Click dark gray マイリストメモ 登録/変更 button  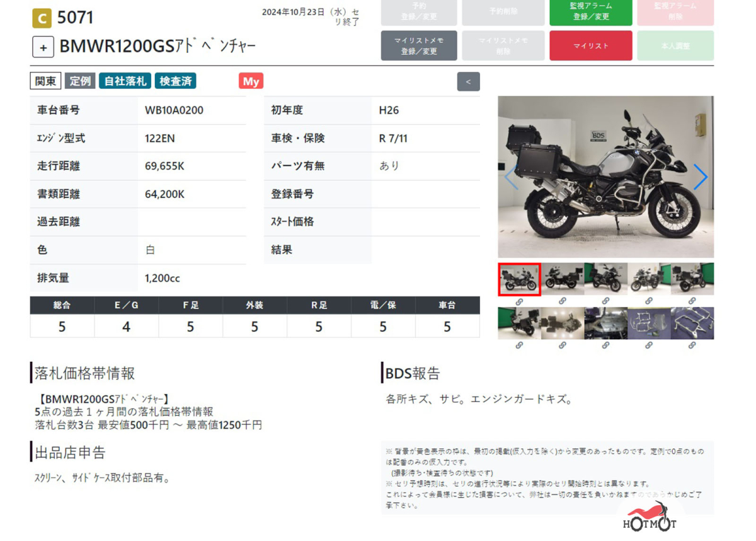tap(419, 46)
